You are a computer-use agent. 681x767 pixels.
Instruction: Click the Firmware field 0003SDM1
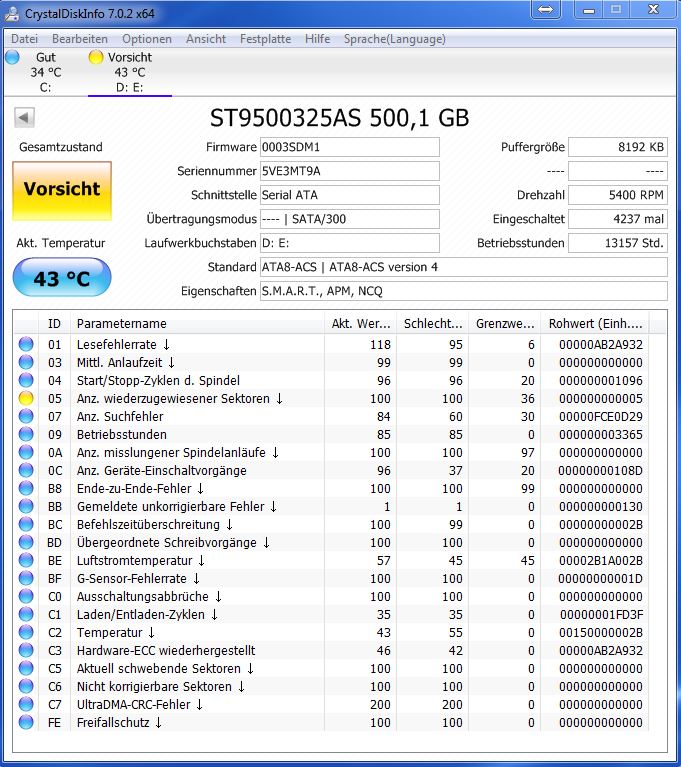[x=350, y=147]
